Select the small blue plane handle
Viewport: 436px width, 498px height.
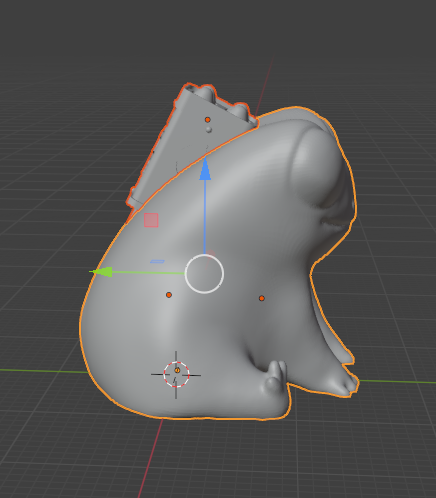point(157,262)
